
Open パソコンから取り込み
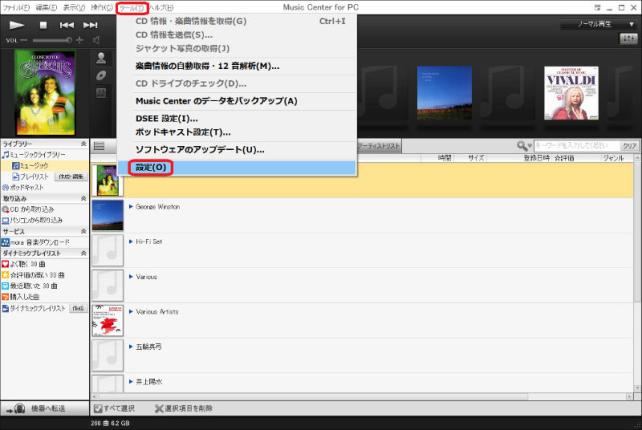click(32, 220)
